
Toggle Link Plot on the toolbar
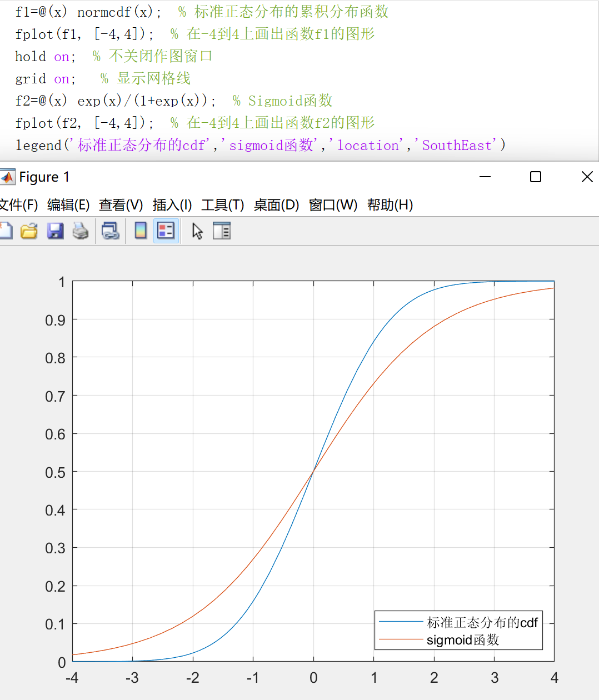click(111, 231)
